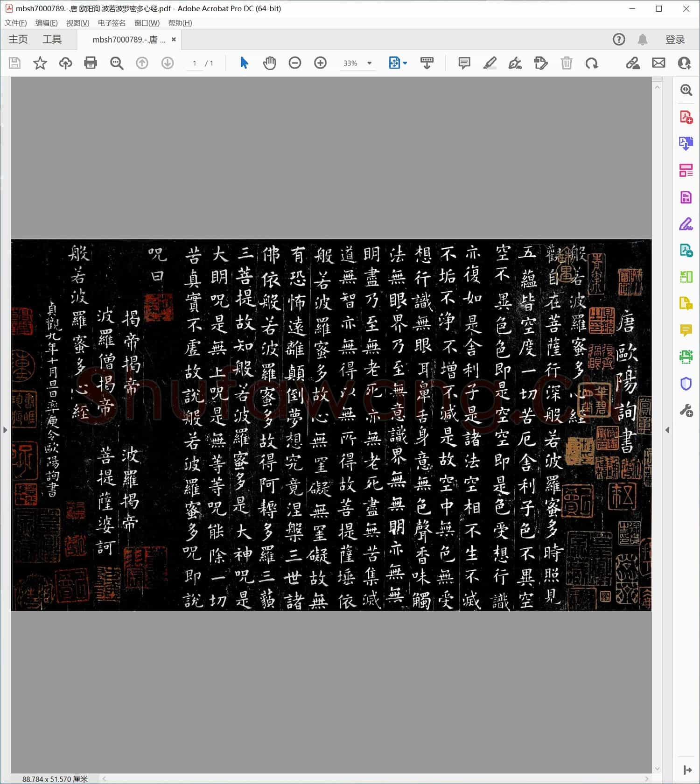Bookmark file with star icon
The width and height of the screenshot is (700, 784).
(40, 63)
